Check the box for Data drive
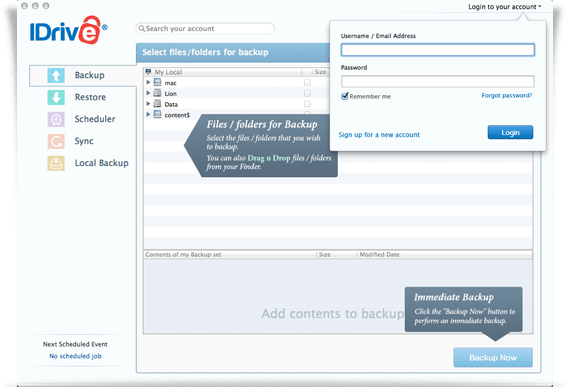Image resolution: width=570 pixels, height=387 pixels. click(307, 104)
